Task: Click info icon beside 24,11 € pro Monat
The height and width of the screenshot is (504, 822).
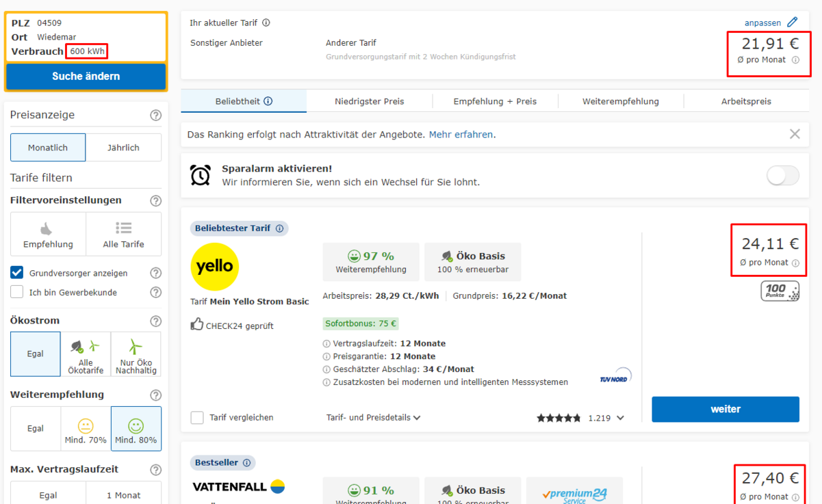Action: tap(795, 263)
